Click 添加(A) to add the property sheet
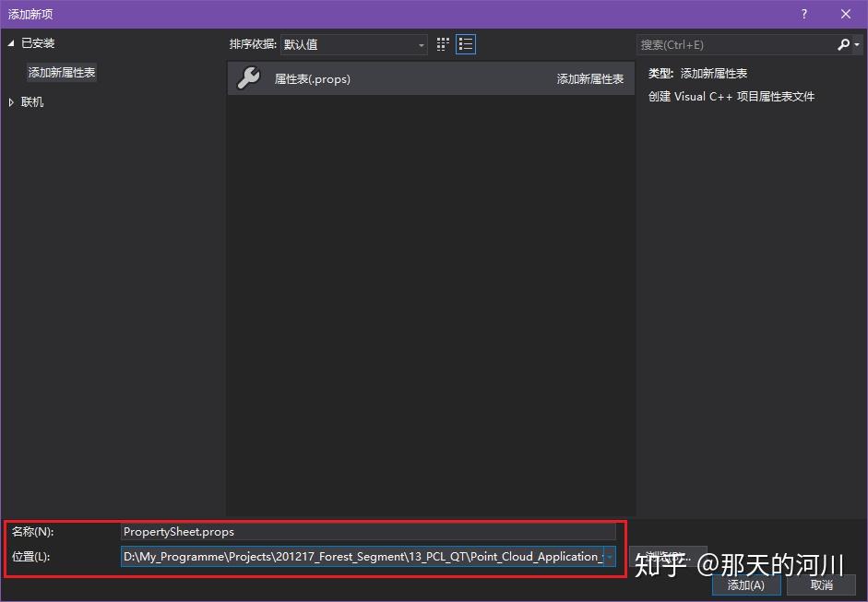The image size is (868, 602). (745, 584)
